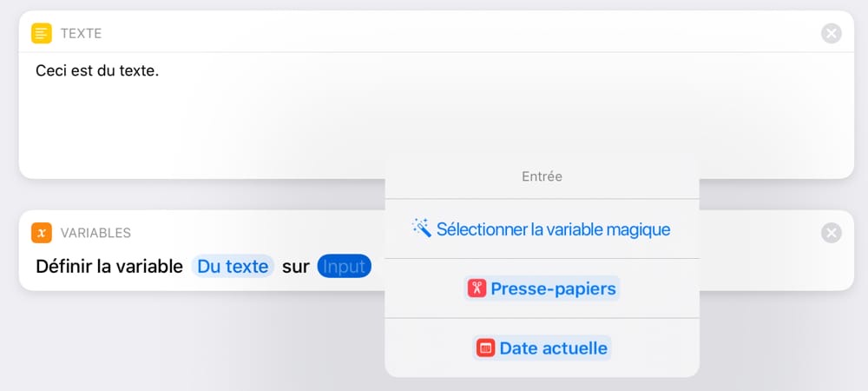Tap the highlighted Input token
Image resolution: width=868 pixels, height=391 pixels.
coord(344,267)
